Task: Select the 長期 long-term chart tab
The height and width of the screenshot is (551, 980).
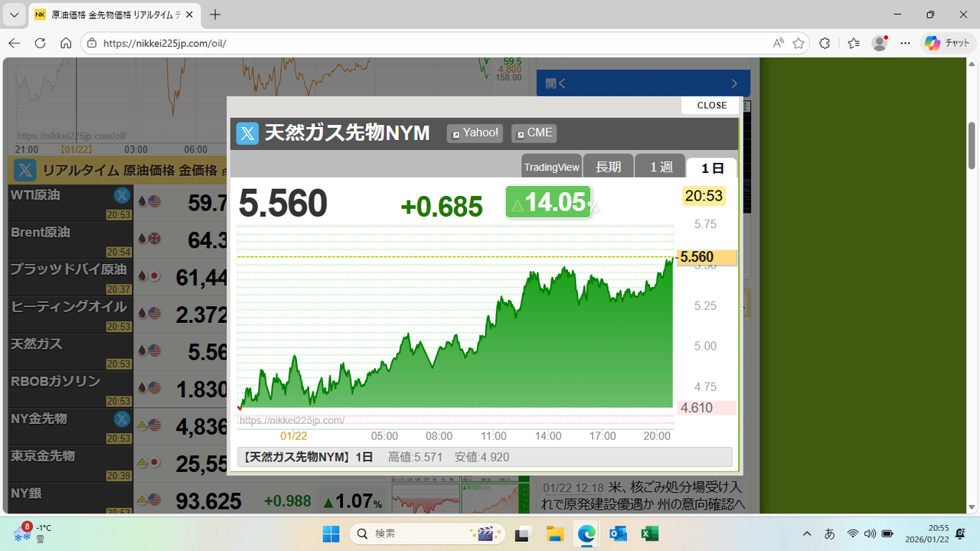Action: coord(608,167)
